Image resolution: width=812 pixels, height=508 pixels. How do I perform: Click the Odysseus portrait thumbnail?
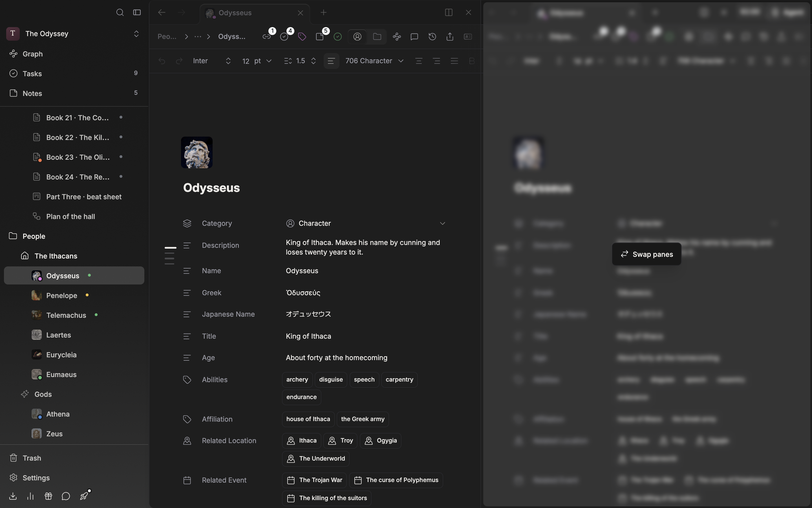click(197, 152)
